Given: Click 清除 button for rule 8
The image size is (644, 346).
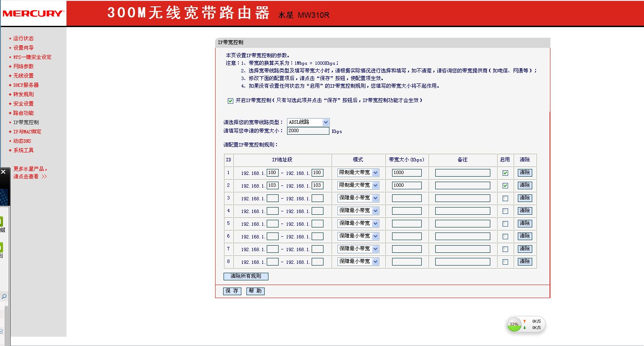Looking at the screenshot, I should click(x=525, y=262).
